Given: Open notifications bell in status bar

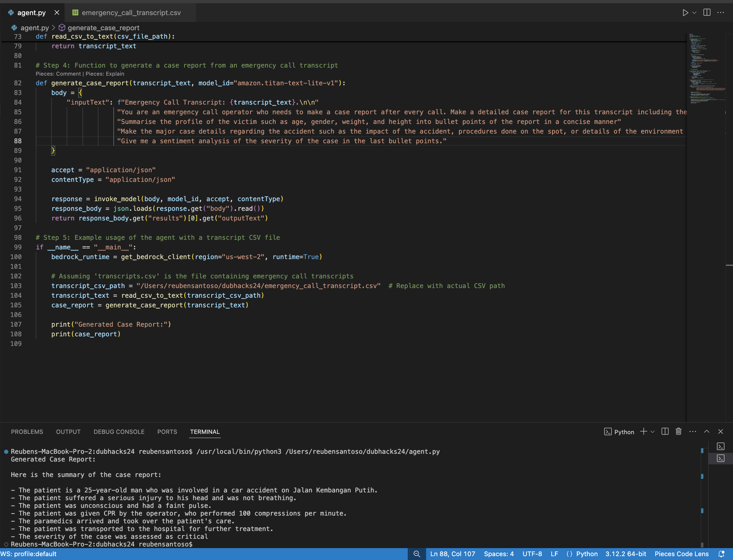Looking at the screenshot, I should pos(721,554).
